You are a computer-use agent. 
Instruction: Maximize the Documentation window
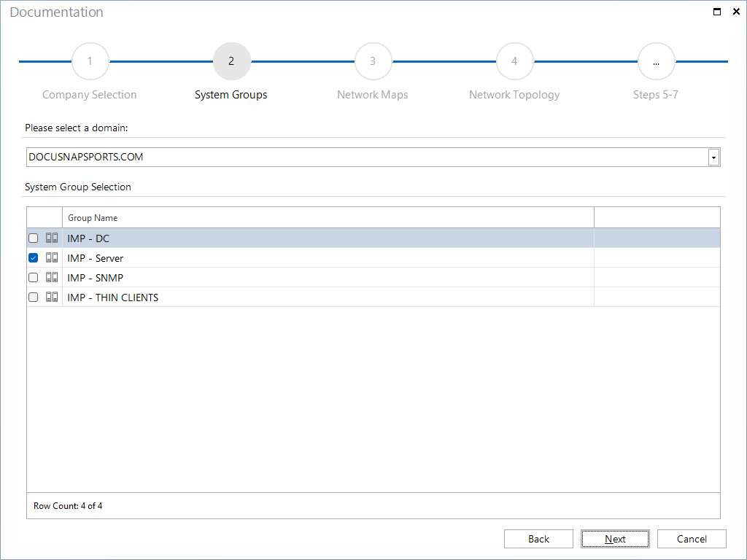coord(716,12)
